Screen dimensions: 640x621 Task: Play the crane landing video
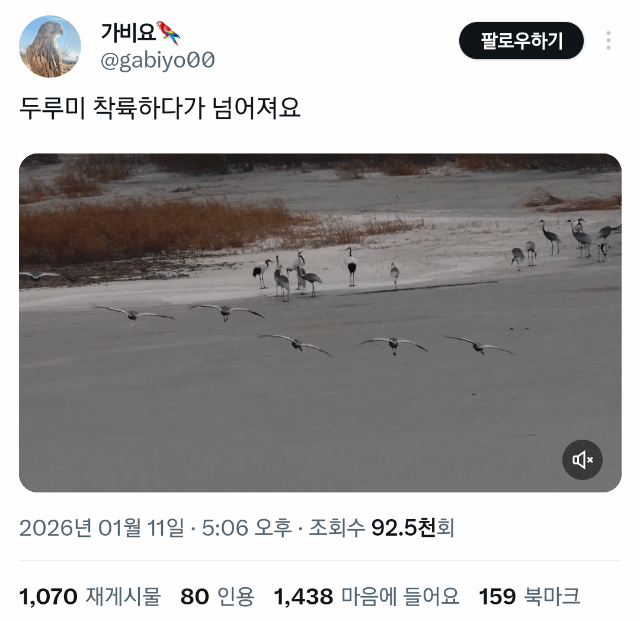click(x=320, y=323)
